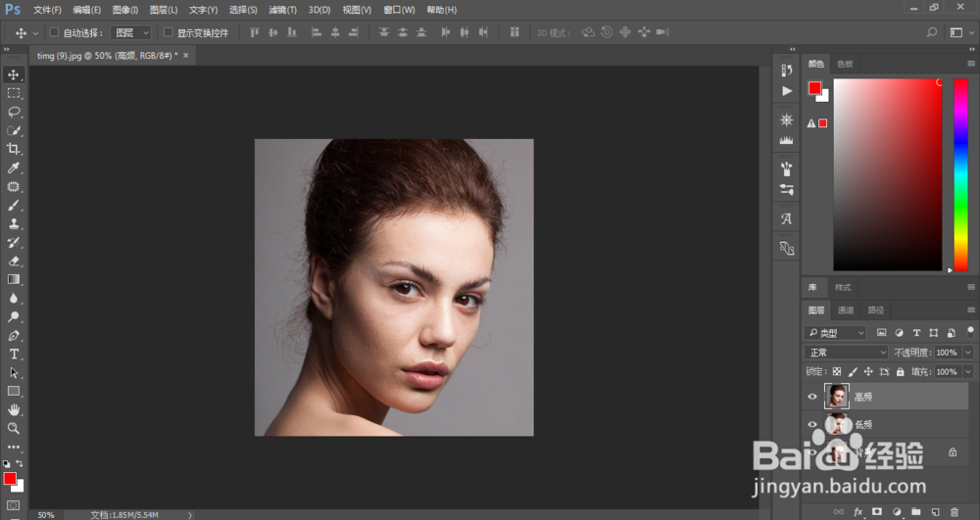Click the delete layer trash icon
980x520 pixels.
coord(954,512)
